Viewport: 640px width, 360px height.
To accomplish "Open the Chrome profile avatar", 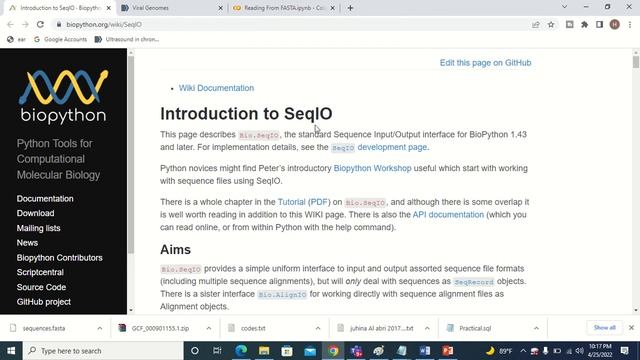I will [614, 24].
